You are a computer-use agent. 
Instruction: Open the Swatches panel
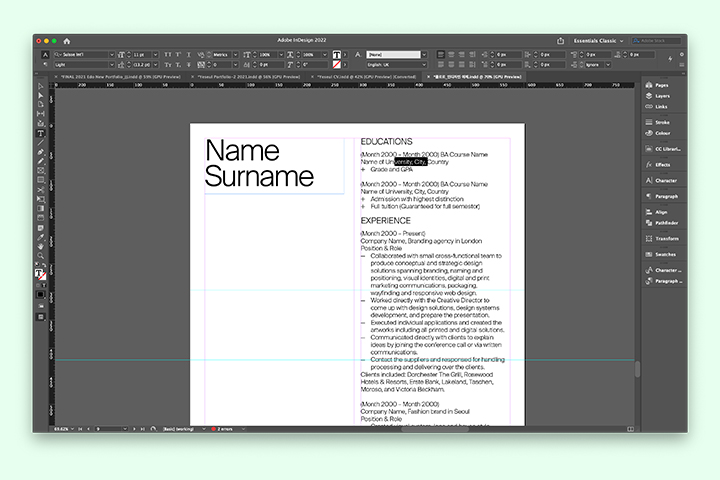660,254
